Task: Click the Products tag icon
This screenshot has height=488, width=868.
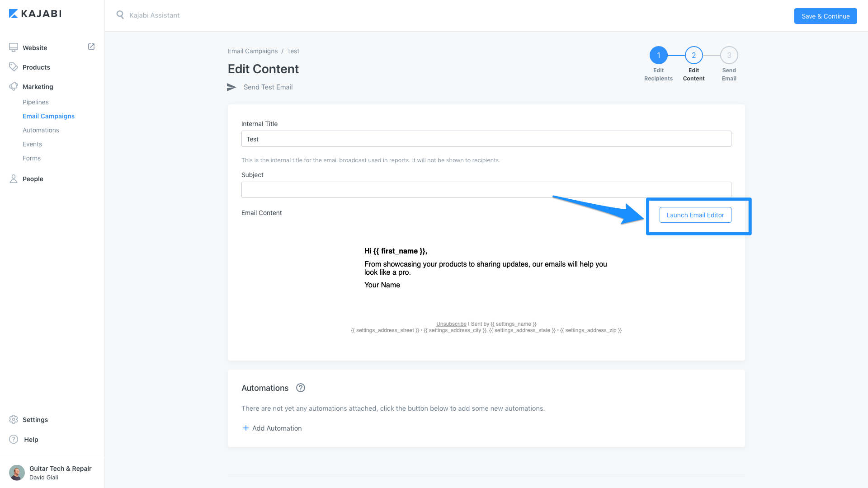Action: (14, 67)
